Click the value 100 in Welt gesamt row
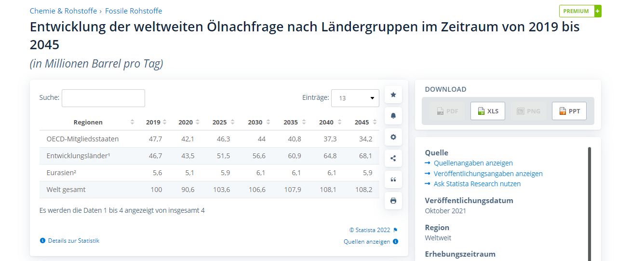This screenshot has width=644, height=261. coord(156,190)
